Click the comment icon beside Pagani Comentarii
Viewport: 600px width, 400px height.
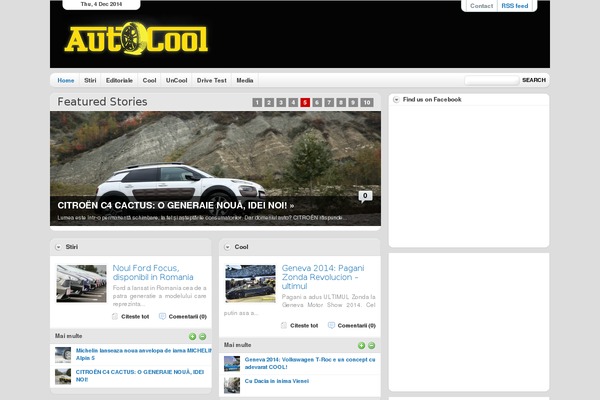tap(331, 326)
